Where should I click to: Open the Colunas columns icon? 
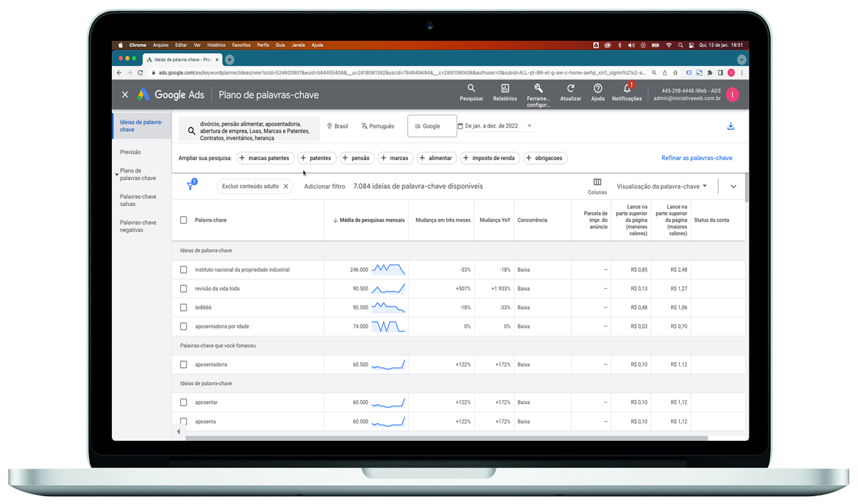[597, 183]
